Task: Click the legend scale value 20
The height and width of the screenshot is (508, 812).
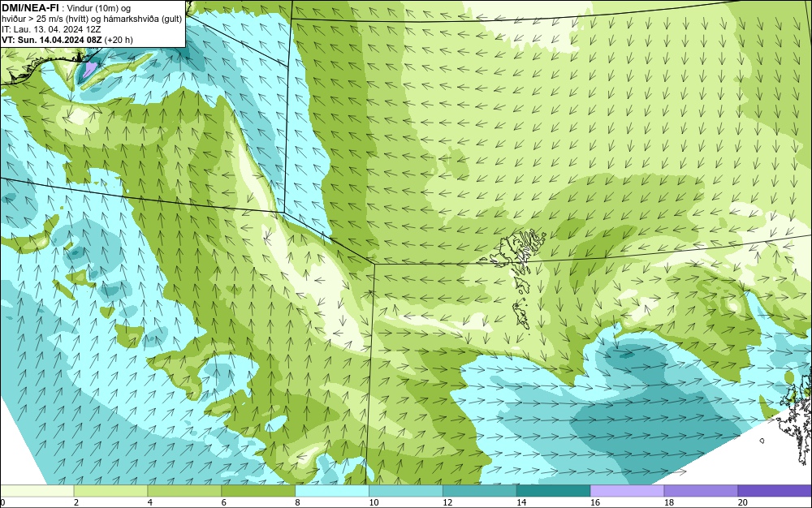Action: click(743, 502)
